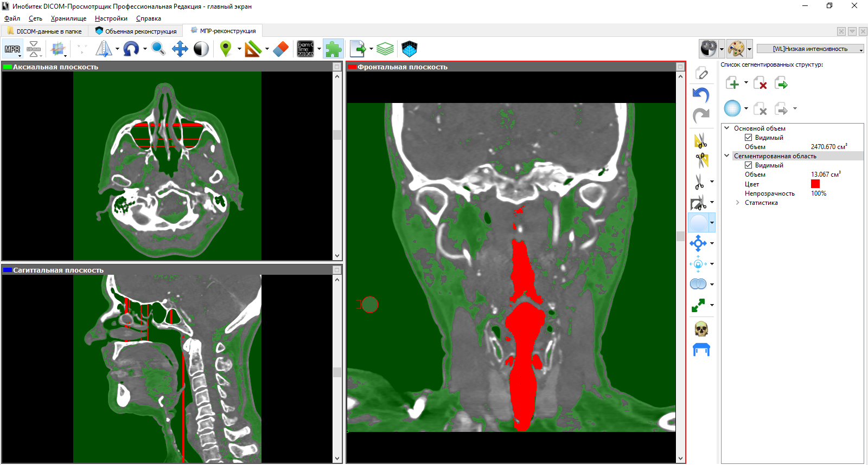Click the frontal view scrollbar up arrow
The width and height of the screenshot is (868, 465).
click(x=681, y=76)
